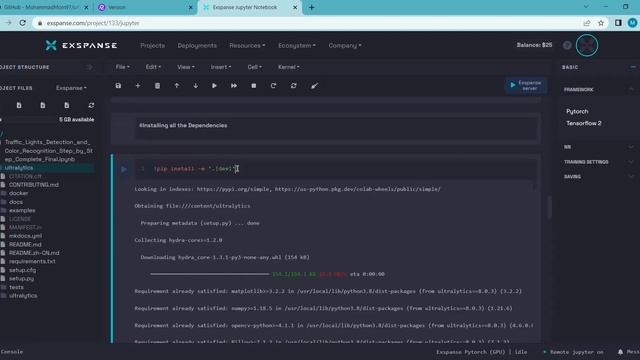
Task: Click into the pip install code cell
Action: 335,169
